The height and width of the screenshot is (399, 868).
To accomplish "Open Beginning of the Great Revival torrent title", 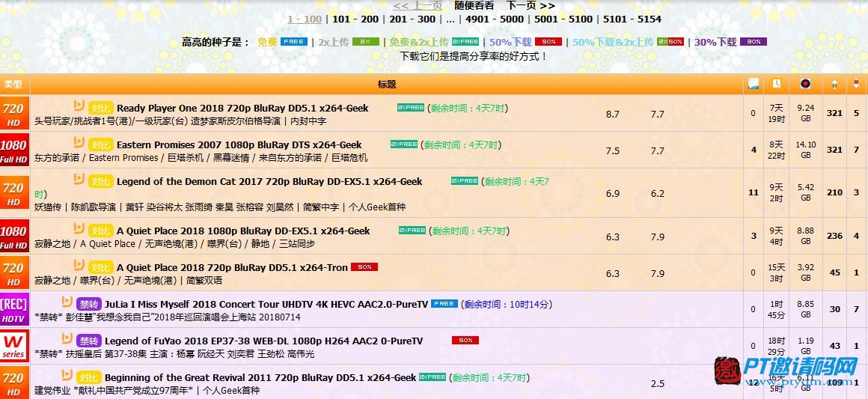I will point(260,378).
